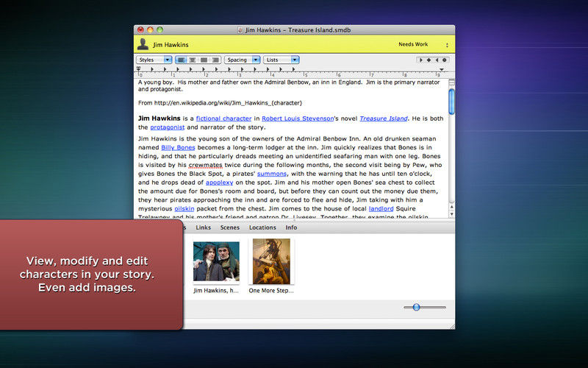Switch to the Info tab
The width and height of the screenshot is (588, 368).
click(291, 227)
